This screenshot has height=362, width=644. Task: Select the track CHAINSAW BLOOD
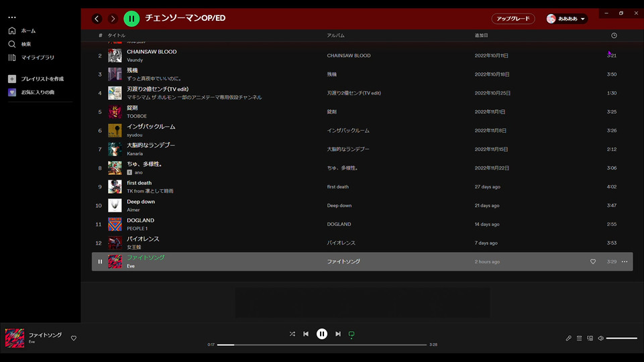click(152, 52)
